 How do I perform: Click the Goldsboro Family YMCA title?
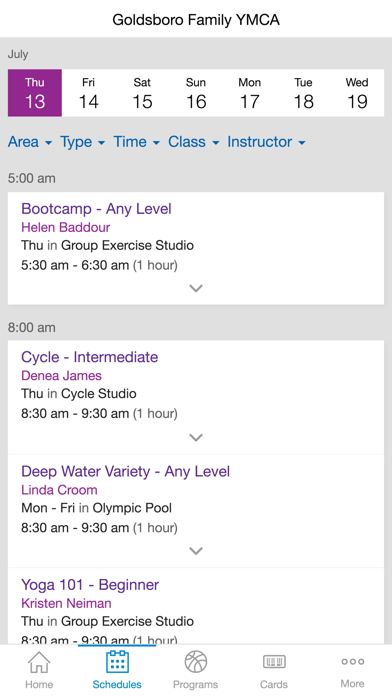pos(196,20)
